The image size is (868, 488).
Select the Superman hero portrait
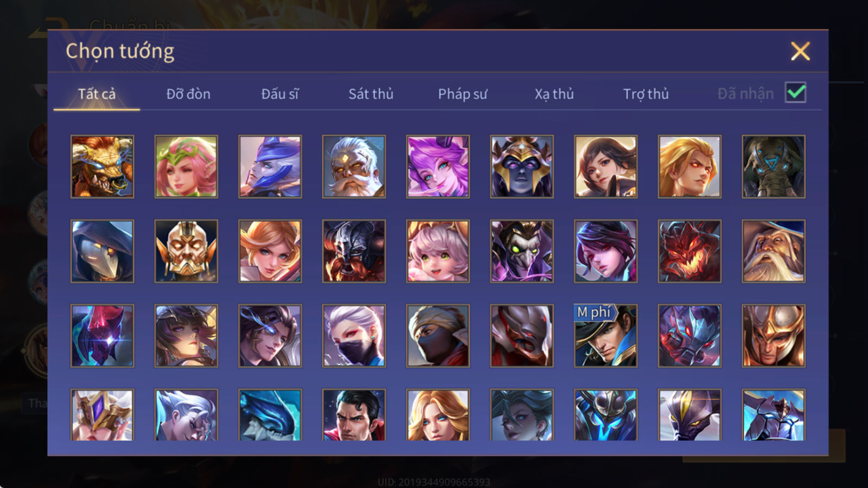click(354, 414)
